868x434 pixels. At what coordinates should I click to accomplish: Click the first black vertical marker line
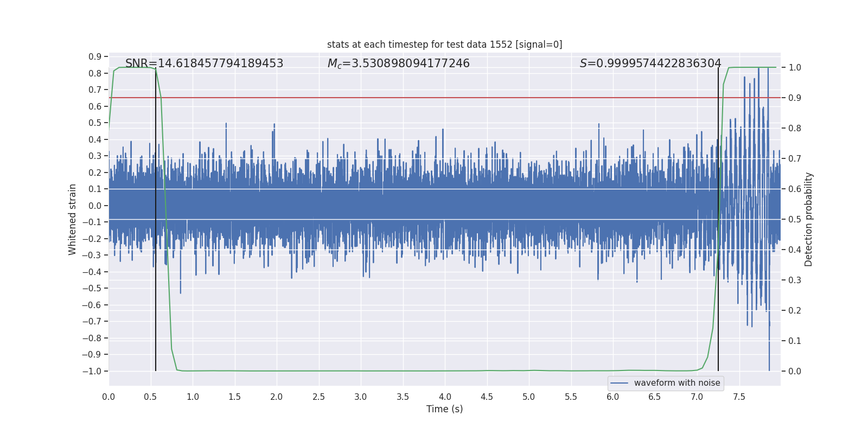point(156,219)
